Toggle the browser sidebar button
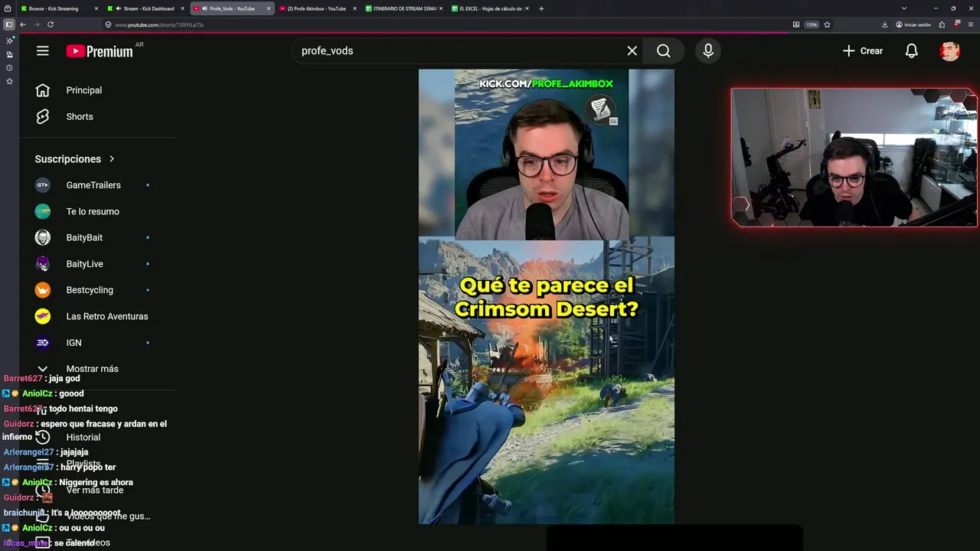Screen dimensions: 980x551 [9, 24]
